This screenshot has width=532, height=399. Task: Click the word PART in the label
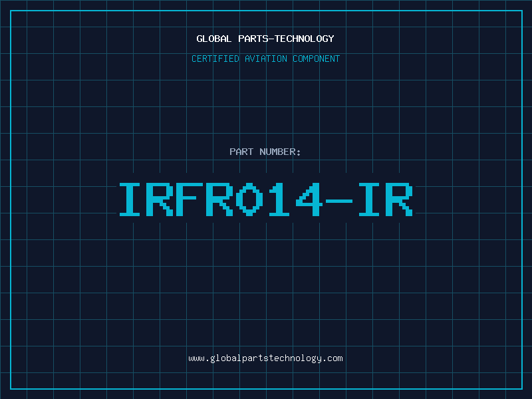[241, 152]
